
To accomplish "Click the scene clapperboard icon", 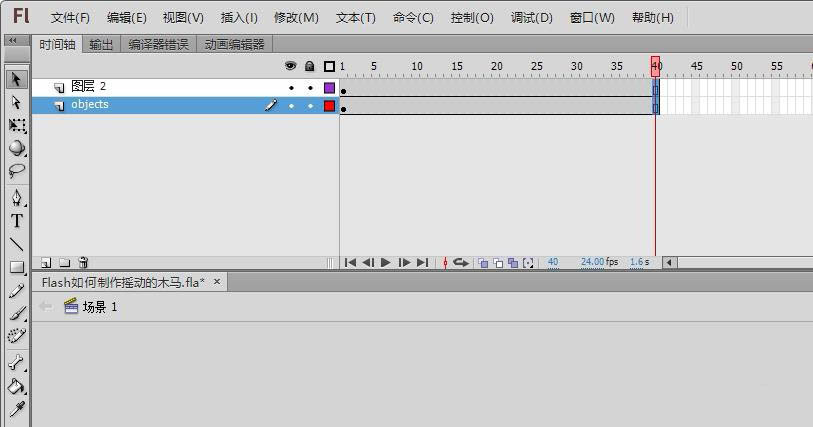I will point(71,306).
